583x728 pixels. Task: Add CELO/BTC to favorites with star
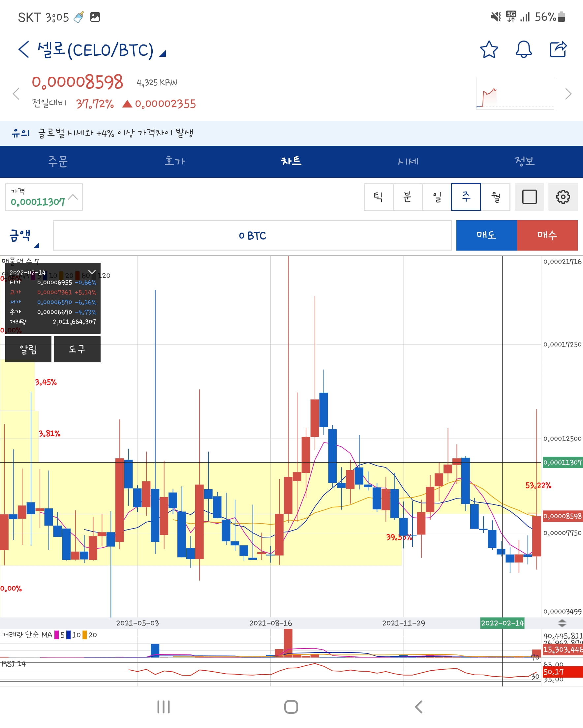489,50
